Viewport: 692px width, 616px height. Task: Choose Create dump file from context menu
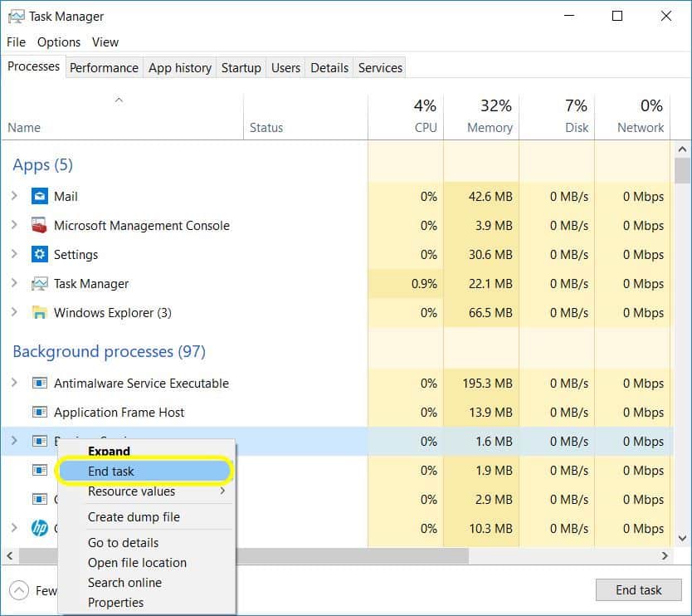pyautogui.click(x=134, y=517)
